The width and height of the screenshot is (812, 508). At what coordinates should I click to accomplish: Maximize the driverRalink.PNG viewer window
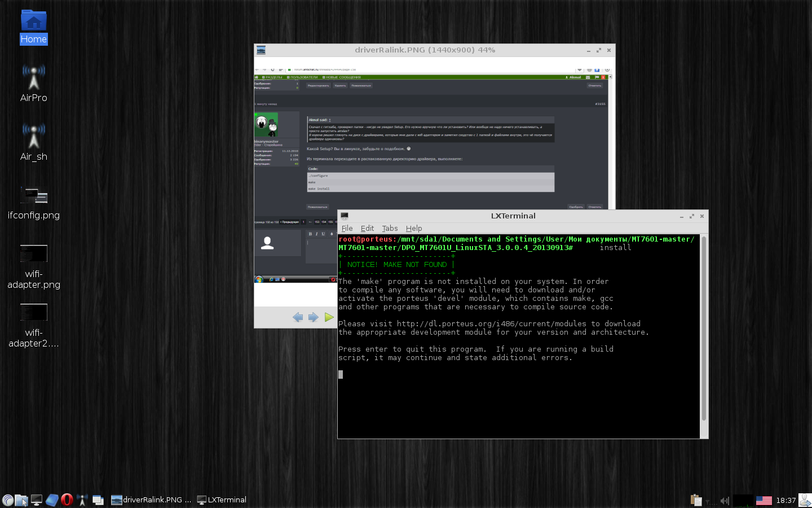click(599, 50)
